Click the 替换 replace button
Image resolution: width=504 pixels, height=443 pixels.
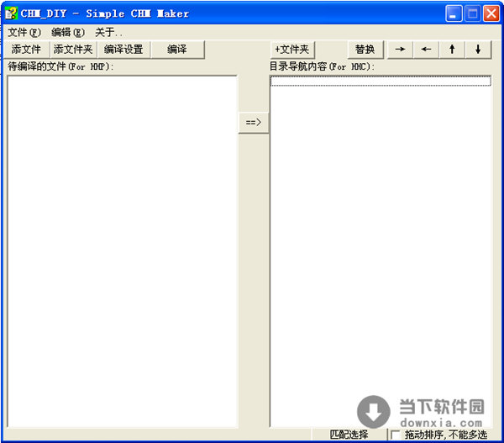365,50
